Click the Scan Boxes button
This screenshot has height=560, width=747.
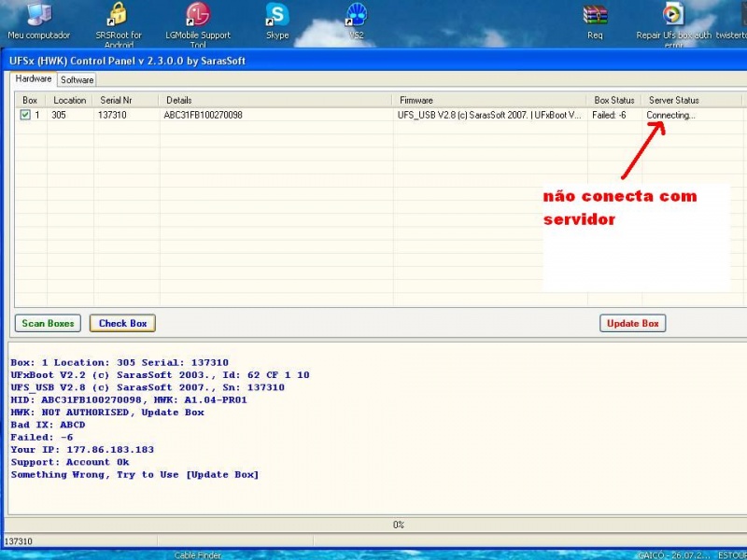(48, 323)
